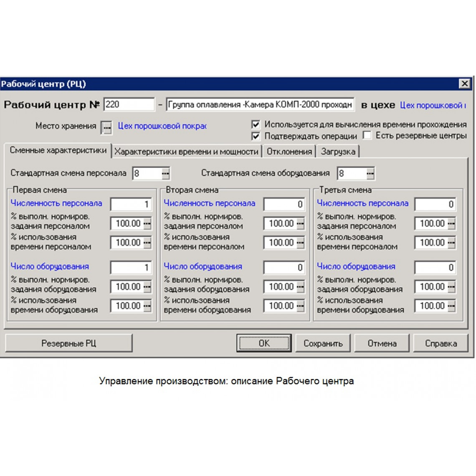Click Число оборудования link in Вторая смена
The width and height of the screenshot is (476, 476).
pos(203,266)
